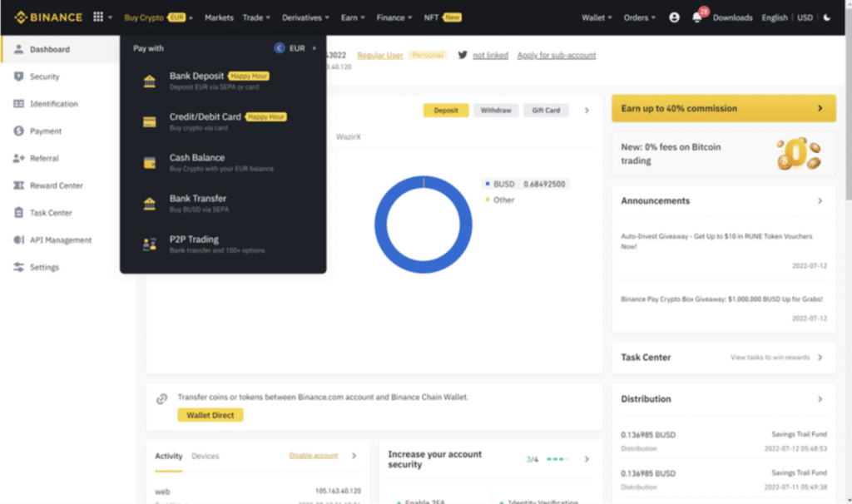Click the Identification card icon
The image size is (852, 504).
[18, 103]
